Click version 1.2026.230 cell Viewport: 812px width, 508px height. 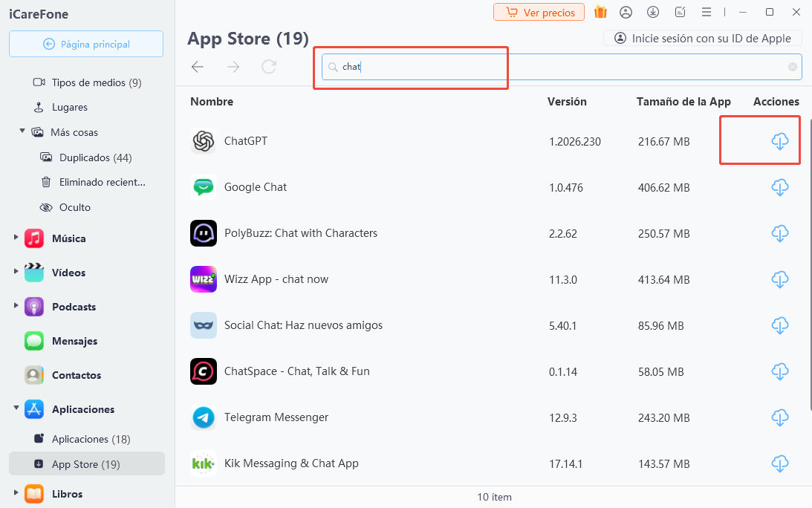click(x=575, y=141)
